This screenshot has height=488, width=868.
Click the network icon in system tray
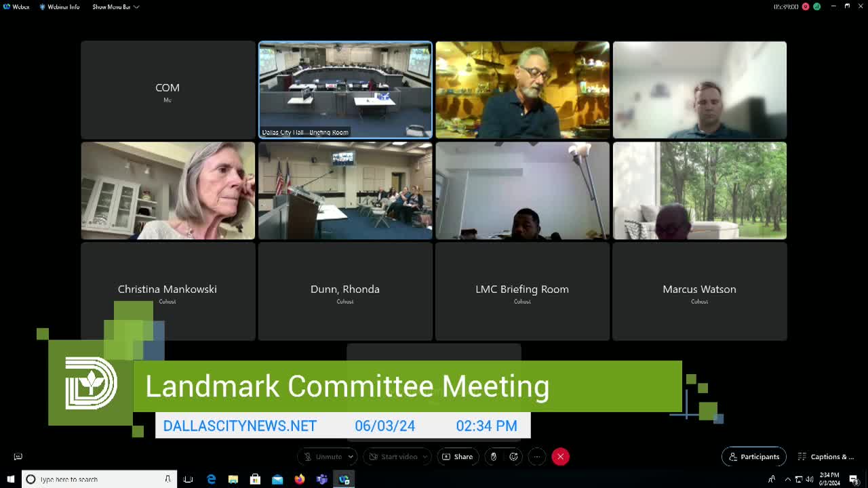[798, 479]
